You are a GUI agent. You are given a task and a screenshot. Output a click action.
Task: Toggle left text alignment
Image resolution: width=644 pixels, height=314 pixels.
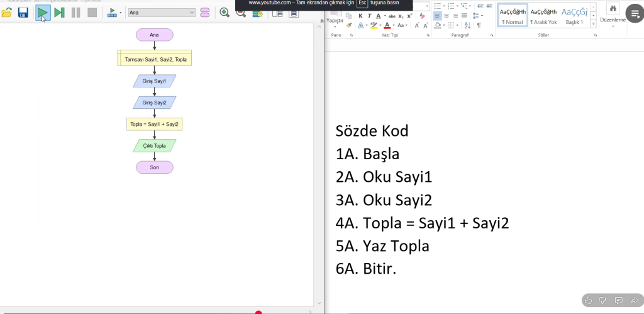click(436, 16)
